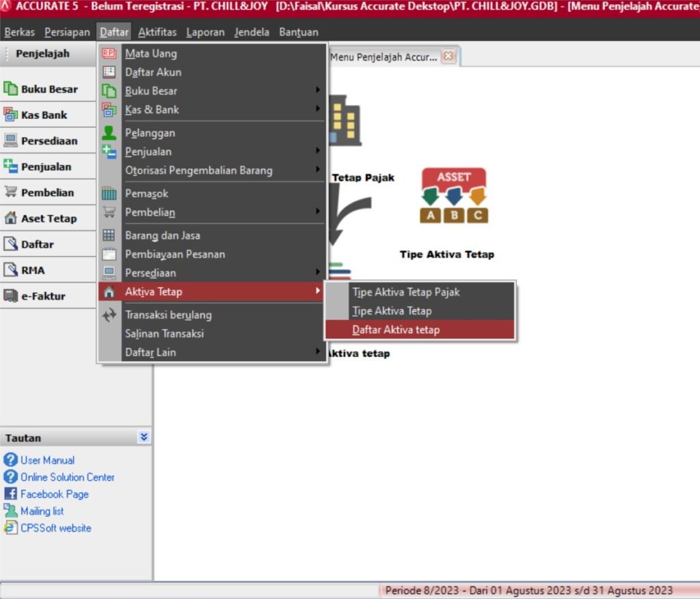
Task: Click the Tipe Aktiva Tetap ASSET graphic
Action: tap(454, 196)
